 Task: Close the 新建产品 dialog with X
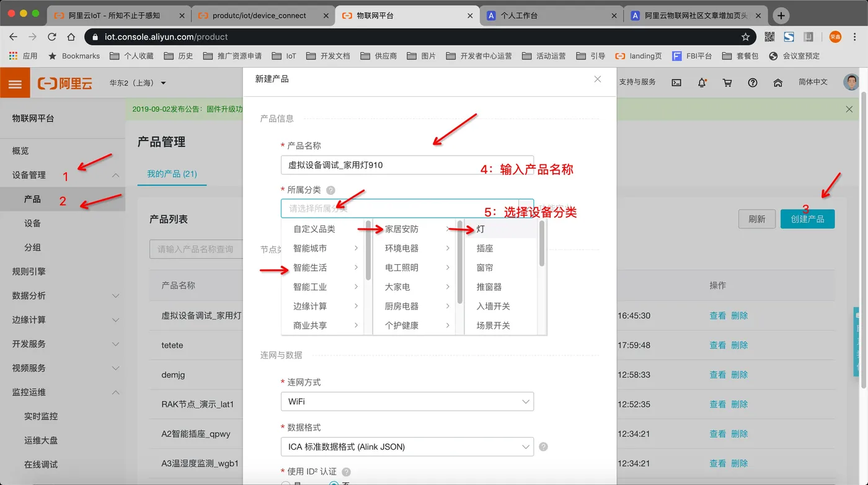click(x=598, y=79)
